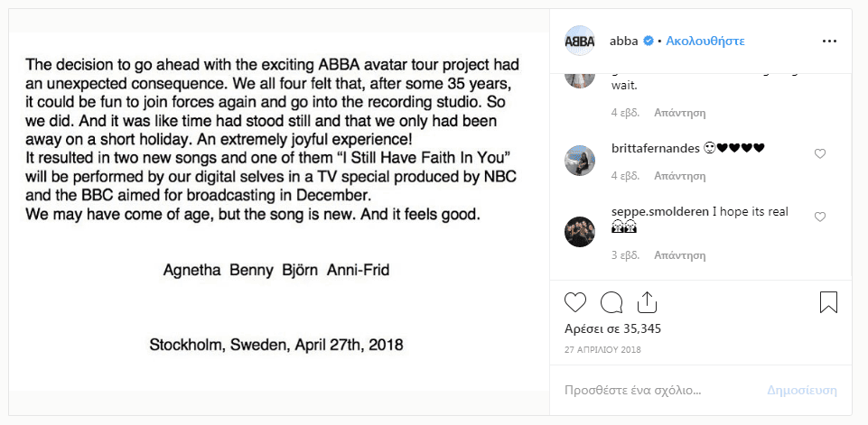868x425 pixels.
Task: Click the top partially visible commenter avatar
Action: (x=579, y=77)
